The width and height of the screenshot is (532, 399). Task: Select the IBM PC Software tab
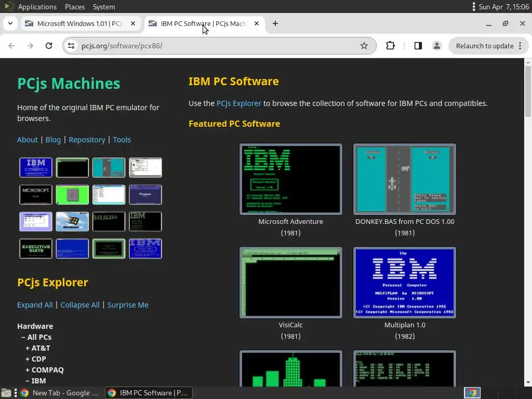(x=204, y=23)
